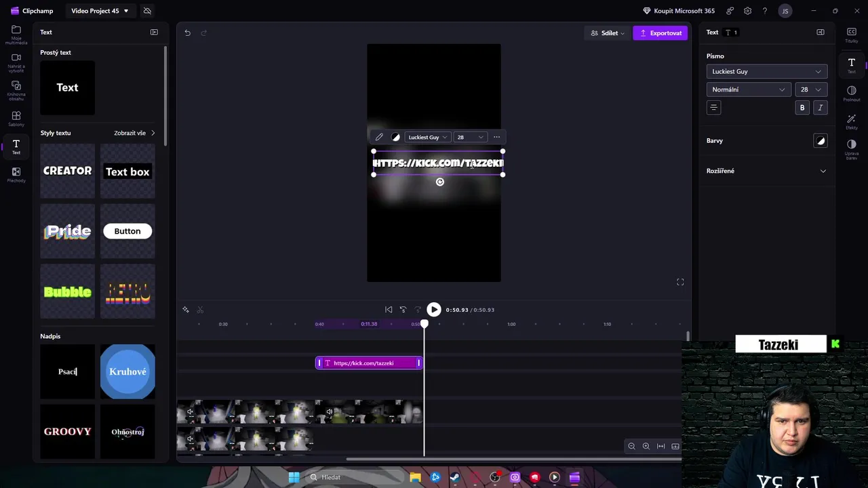
Task: Click Koupit Microsoft 365
Action: (x=679, y=11)
